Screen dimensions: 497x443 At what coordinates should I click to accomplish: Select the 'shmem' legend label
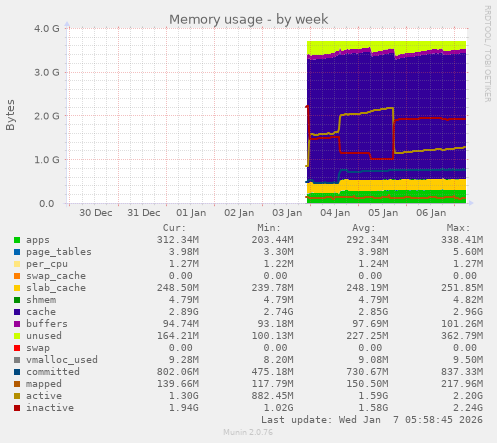41,300
